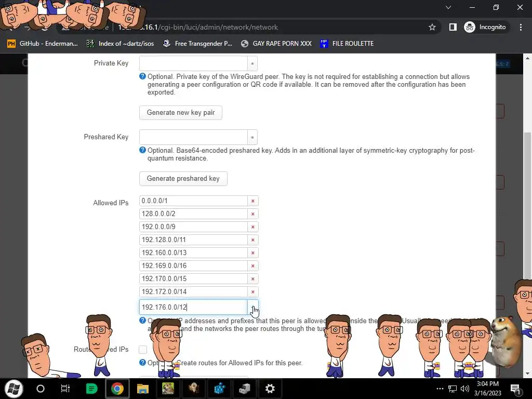
Task: Add the 192.176.0.0/12 entry with plus button
Action: [x=253, y=307]
